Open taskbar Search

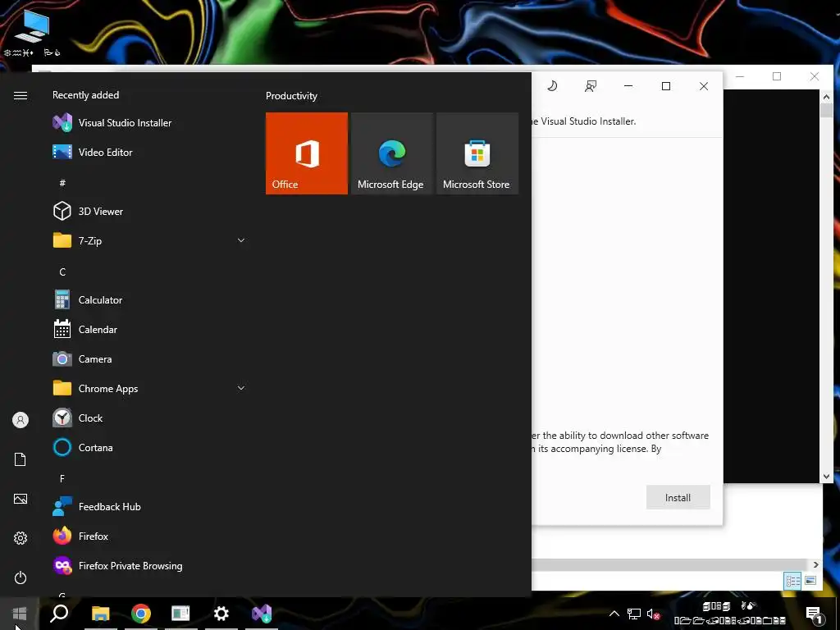[x=59, y=614]
